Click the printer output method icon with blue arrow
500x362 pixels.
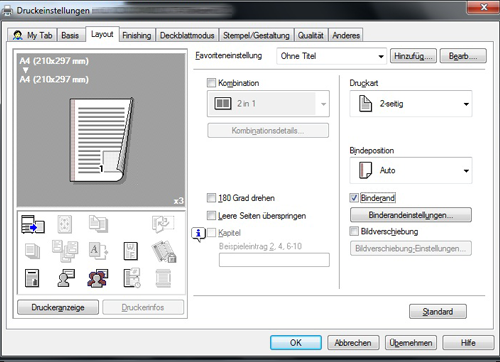point(33,224)
